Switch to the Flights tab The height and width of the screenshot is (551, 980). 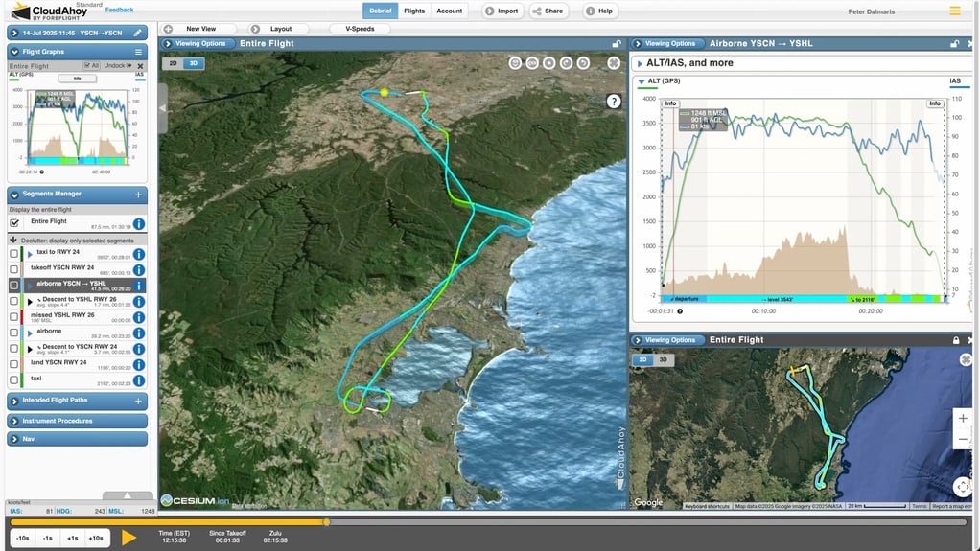click(x=414, y=11)
